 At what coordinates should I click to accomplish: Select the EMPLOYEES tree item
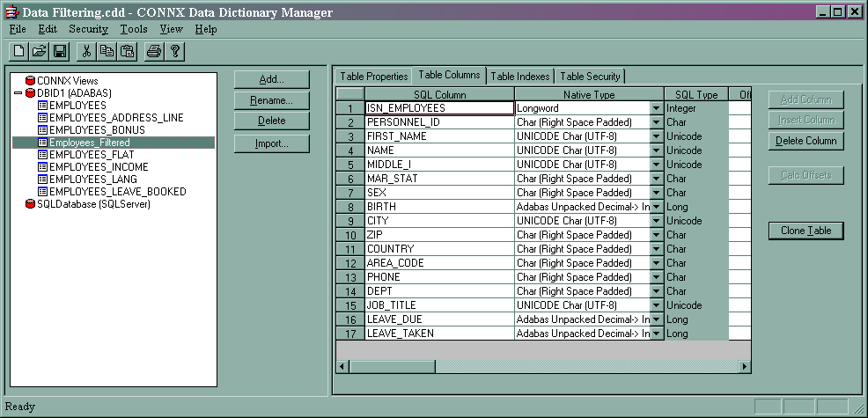click(x=77, y=106)
